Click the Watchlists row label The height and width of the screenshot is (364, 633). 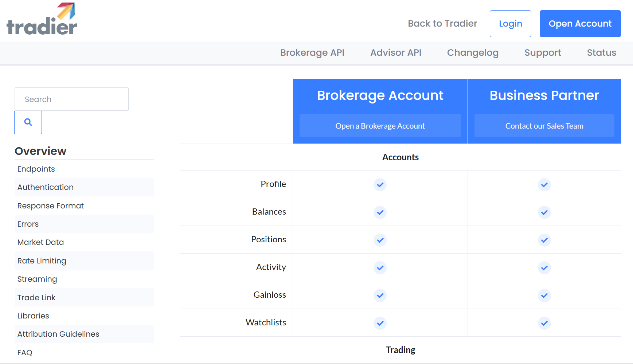click(266, 322)
